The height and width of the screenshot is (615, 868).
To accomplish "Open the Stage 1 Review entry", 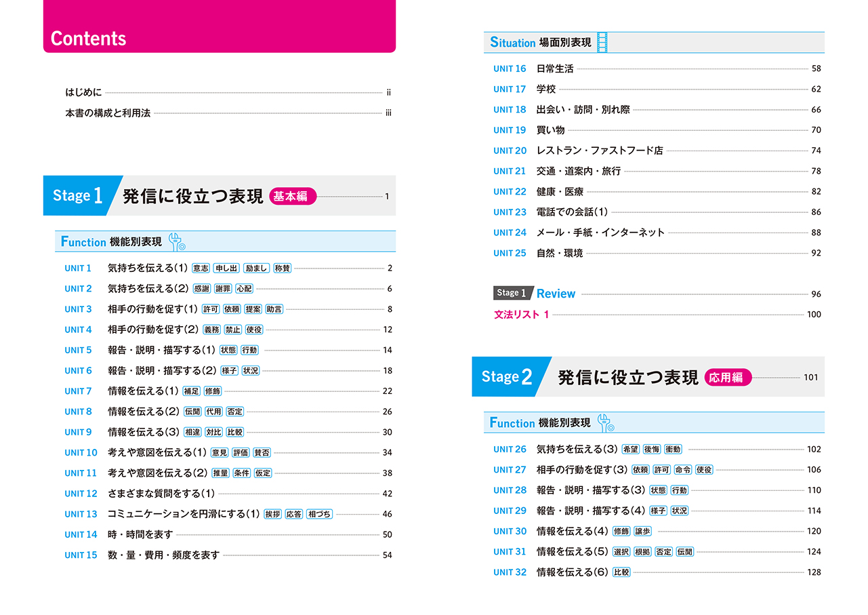I will click(x=657, y=294).
